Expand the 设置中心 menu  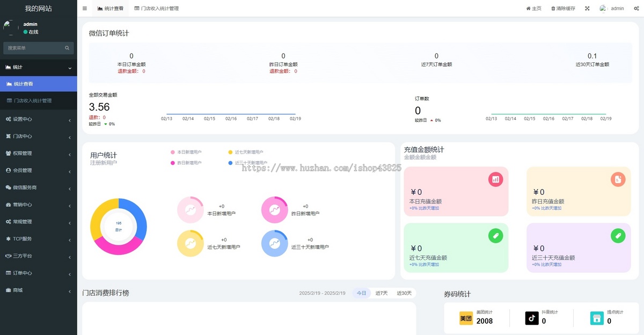pyautogui.click(x=39, y=119)
